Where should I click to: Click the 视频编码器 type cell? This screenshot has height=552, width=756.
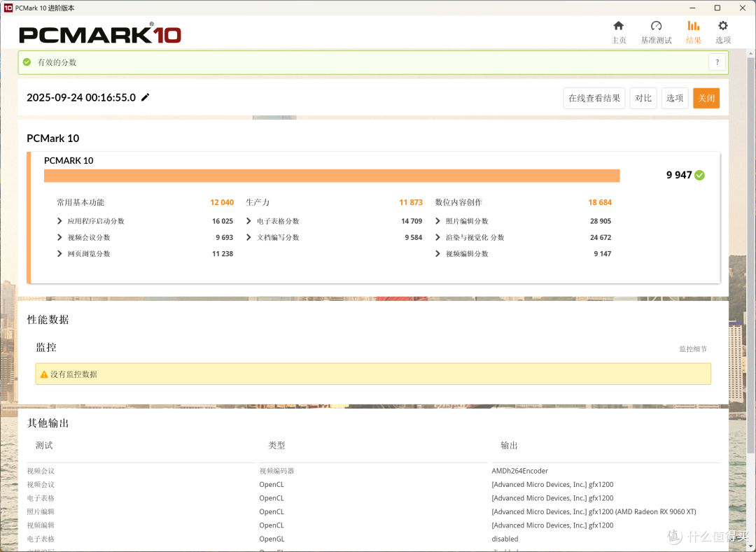pyautogui.click(x=276, y=471)
